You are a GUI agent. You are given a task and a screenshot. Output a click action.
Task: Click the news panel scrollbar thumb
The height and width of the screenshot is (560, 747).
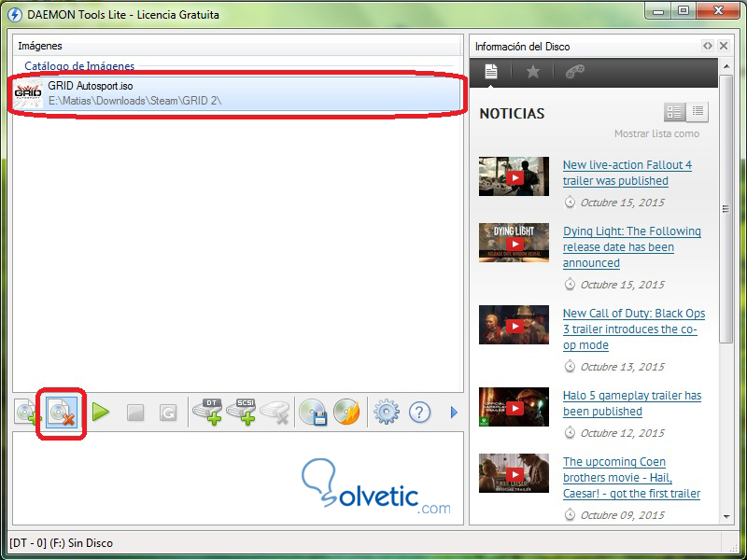pos(726,208)
